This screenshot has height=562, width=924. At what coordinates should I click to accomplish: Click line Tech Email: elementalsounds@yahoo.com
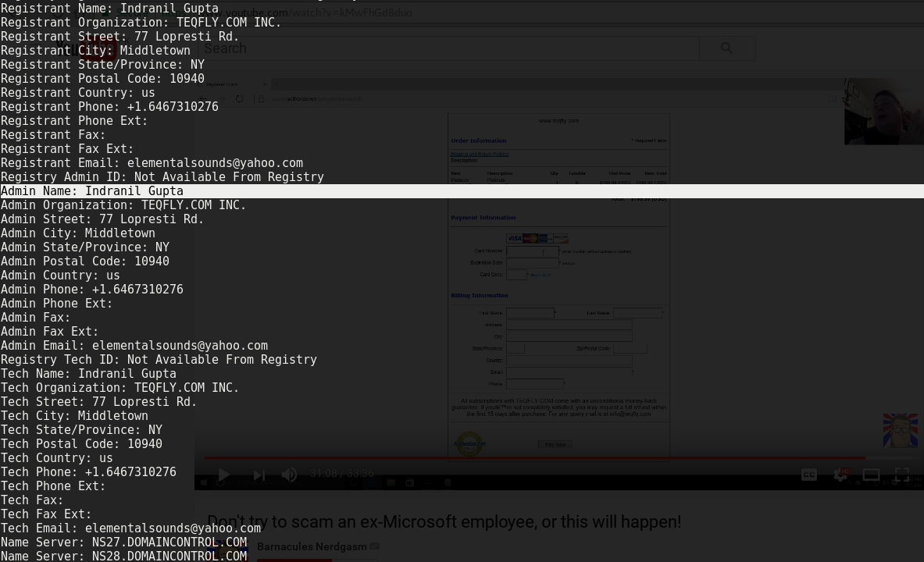click(130, 528)
